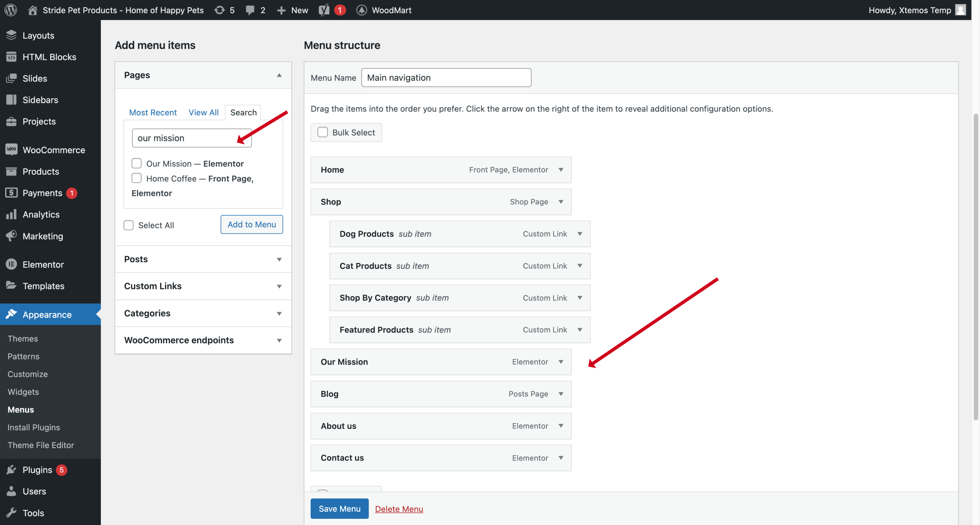Click the Users person icon
Screen dimensions: 980x525
tap(11, 491)
